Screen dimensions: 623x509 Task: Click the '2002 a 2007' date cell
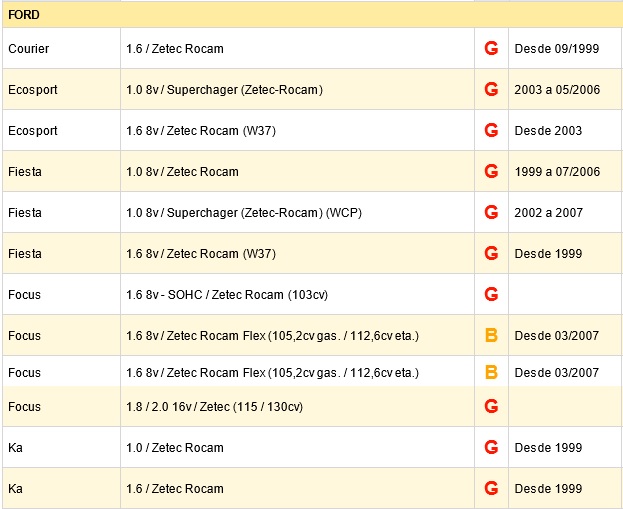click(564, 212)
